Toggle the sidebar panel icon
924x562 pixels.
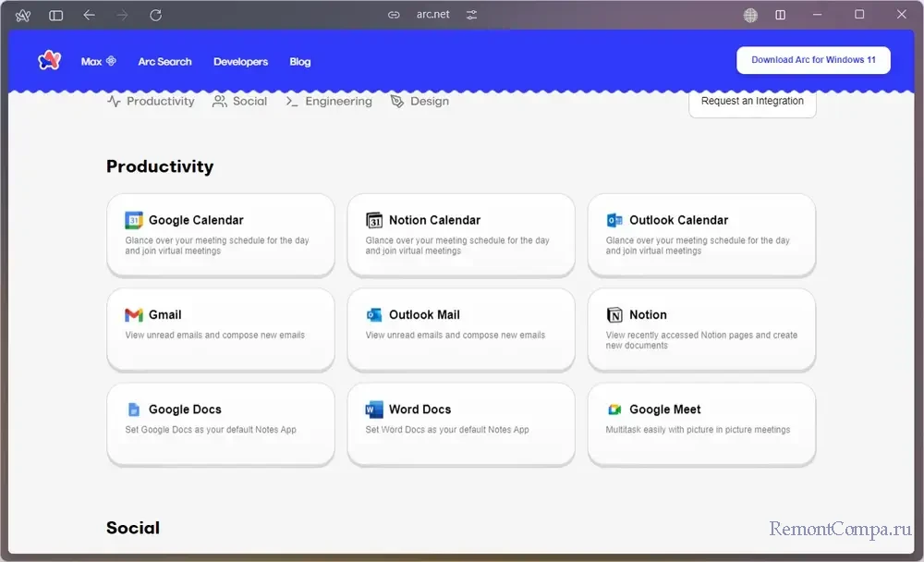coord(56,15)
